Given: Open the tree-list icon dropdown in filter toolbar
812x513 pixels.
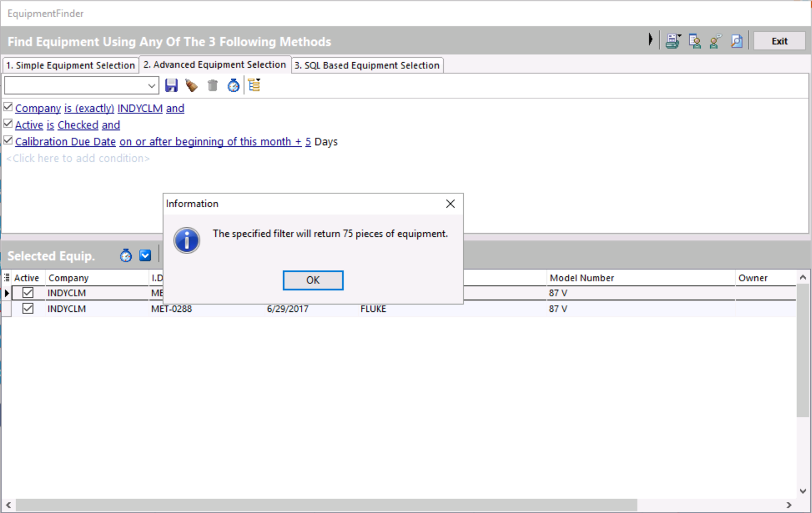Looking at the screenshot, I should pos(255,86).
